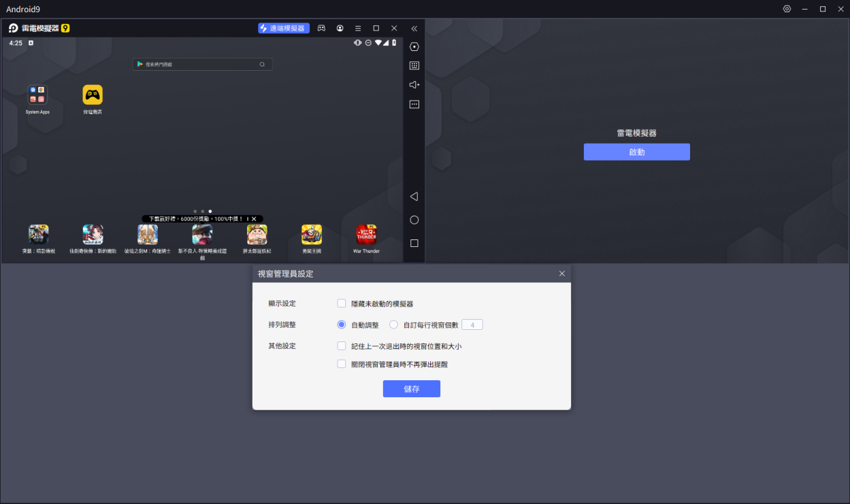
Task: Launch the 新不良人 game icon
Action: click(x=202, y=235)
